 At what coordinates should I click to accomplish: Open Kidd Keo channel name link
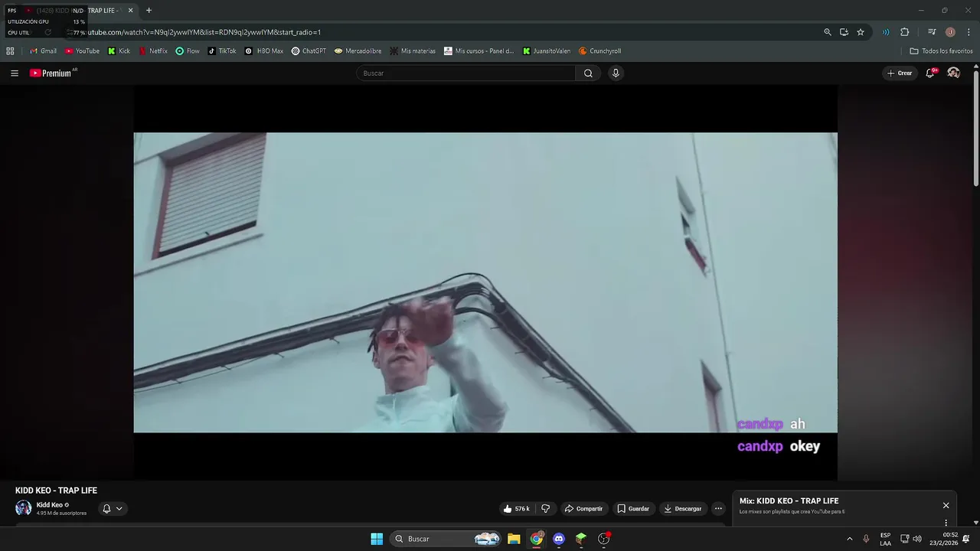[50, 505]
